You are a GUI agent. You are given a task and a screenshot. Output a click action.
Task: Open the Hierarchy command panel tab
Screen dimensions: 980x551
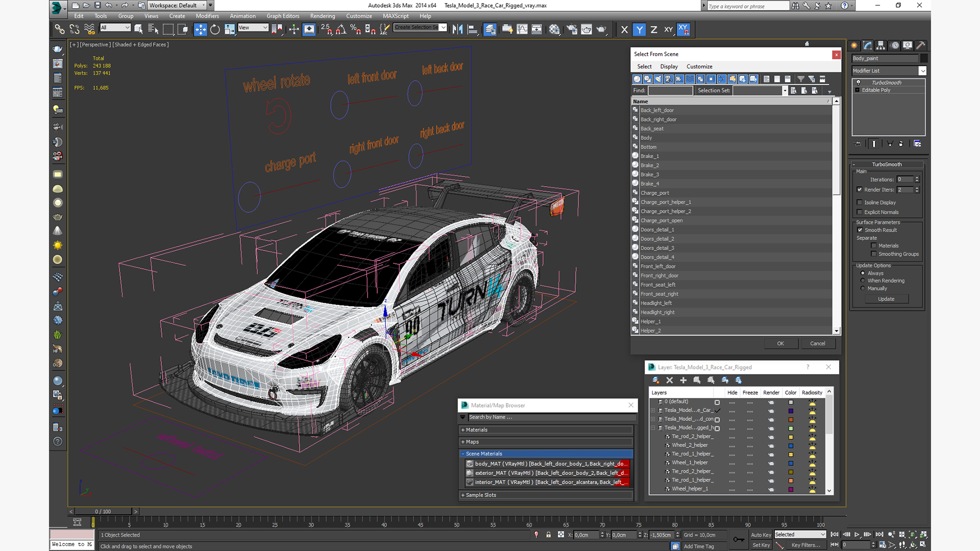click(881, 45)
